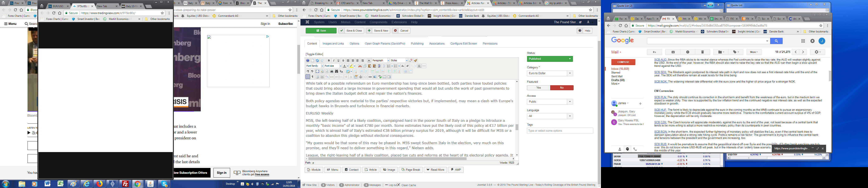This screenshot has width=868, height=188.
Task: Expand the Euro to Dollar category dropdown
Action: coord(550,73)
